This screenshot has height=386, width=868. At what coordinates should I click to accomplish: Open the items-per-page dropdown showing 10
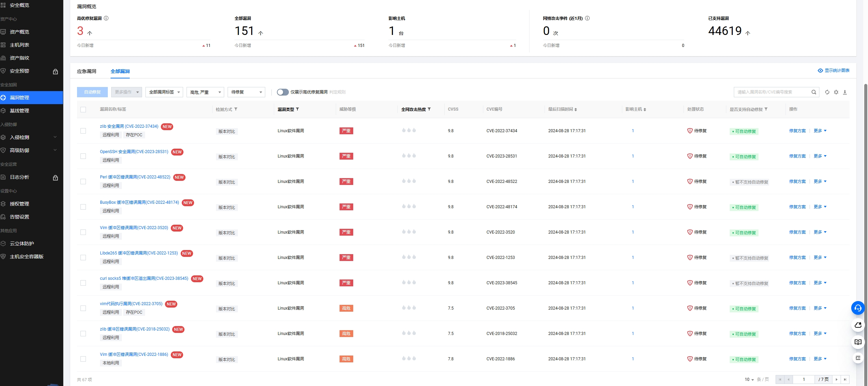(749, 379)
